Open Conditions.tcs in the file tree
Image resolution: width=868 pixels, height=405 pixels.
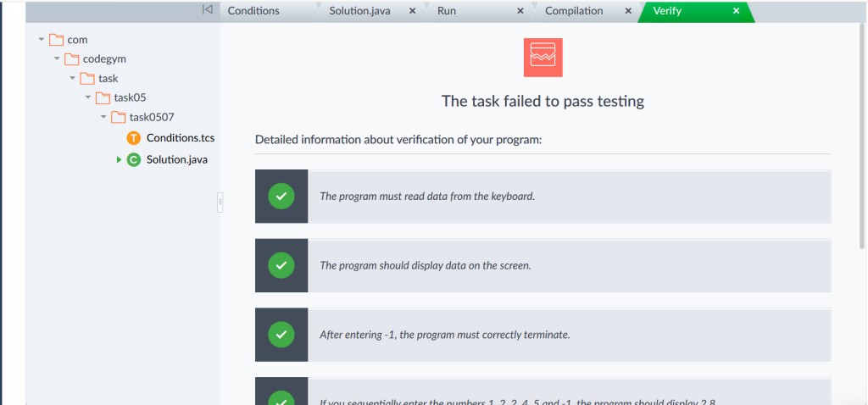[181, 138]
